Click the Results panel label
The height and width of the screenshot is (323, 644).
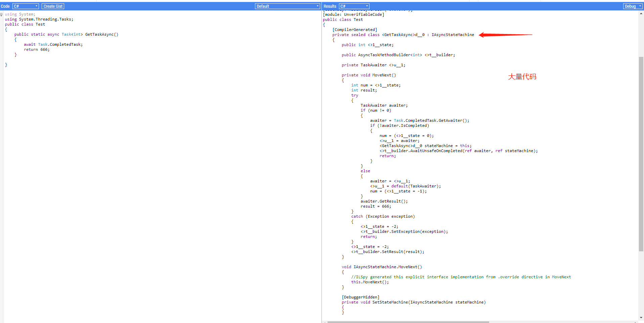[330, 6]
